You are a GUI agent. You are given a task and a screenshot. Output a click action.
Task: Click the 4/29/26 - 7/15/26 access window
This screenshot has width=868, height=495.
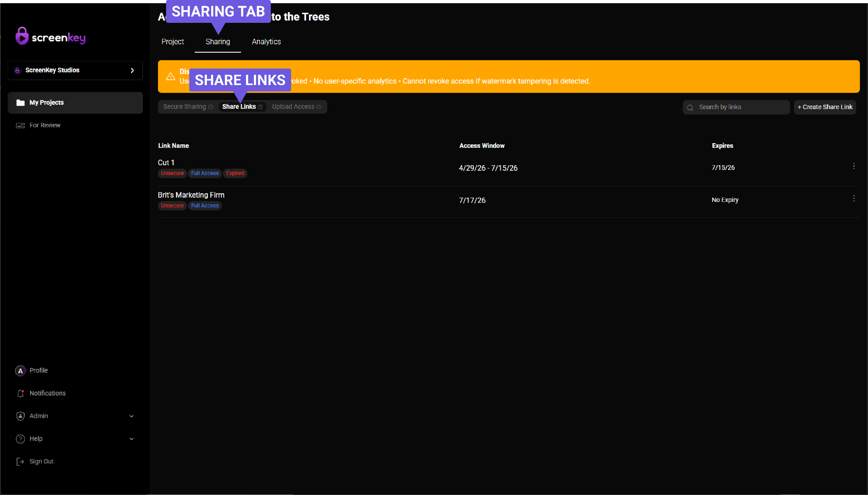488,168
